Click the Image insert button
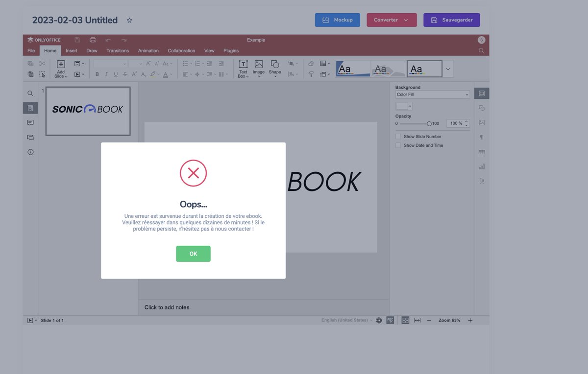Viewport: 588px width, 374px height. click(x=259, y=69)
